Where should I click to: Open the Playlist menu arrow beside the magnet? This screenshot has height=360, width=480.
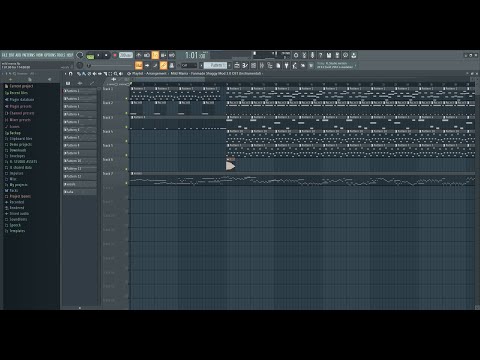point(66,74)
